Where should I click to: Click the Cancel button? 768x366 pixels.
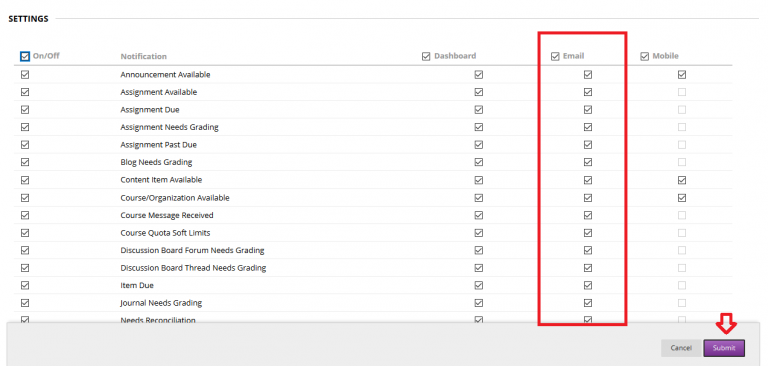[x=681, y=348]
